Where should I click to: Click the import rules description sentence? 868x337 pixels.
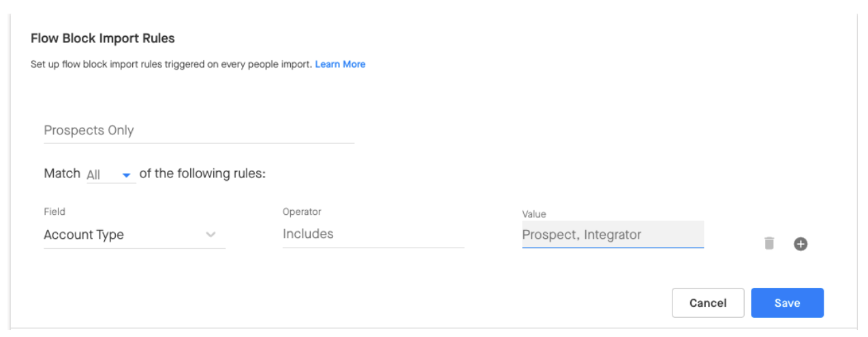(x=171, y=64)
